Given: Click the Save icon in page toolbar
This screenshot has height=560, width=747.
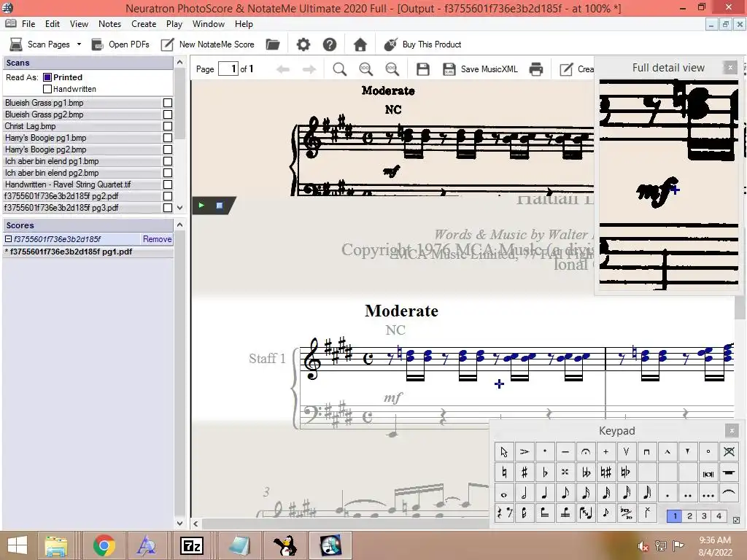Looking at the screenshot, I should (x=422, y=69).
